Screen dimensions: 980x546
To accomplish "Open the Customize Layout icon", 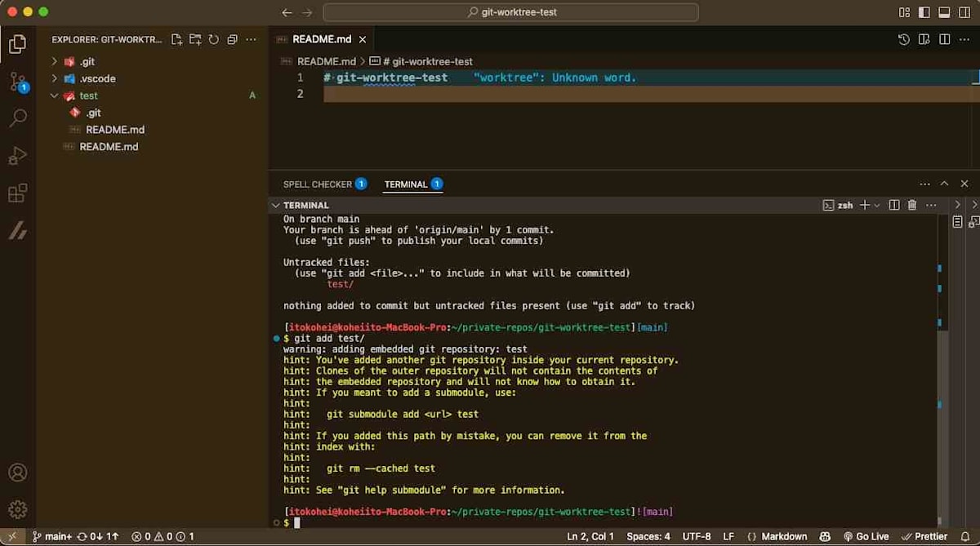I will coord(904,12).
